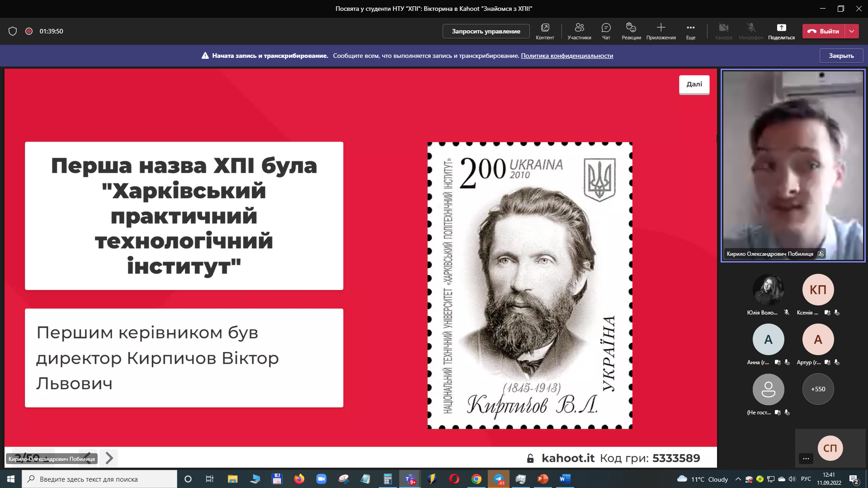
Task: Open Zoom from the taskbar
Action: pyautogui.click(x=321, y=479)
